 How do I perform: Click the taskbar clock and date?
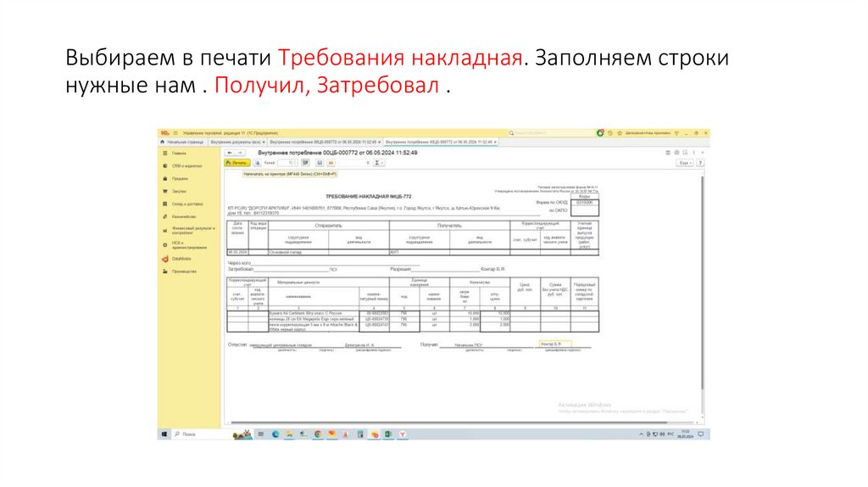685,434
